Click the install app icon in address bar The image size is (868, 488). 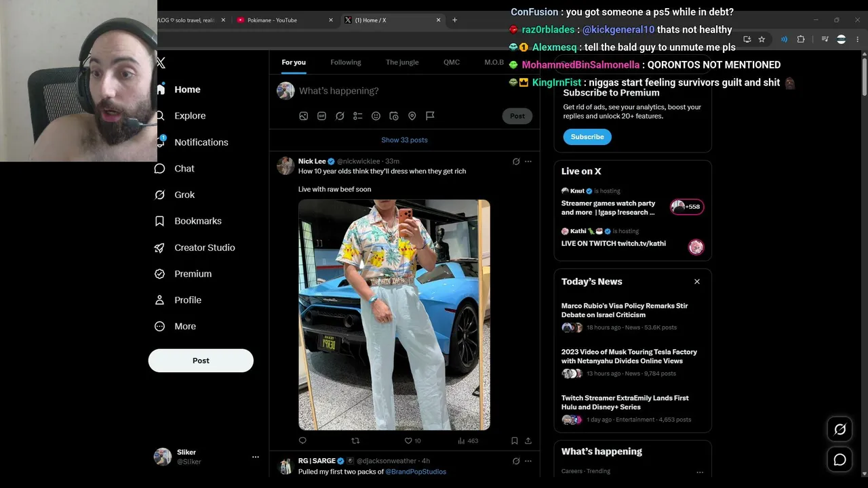click(x=747, y=39)
